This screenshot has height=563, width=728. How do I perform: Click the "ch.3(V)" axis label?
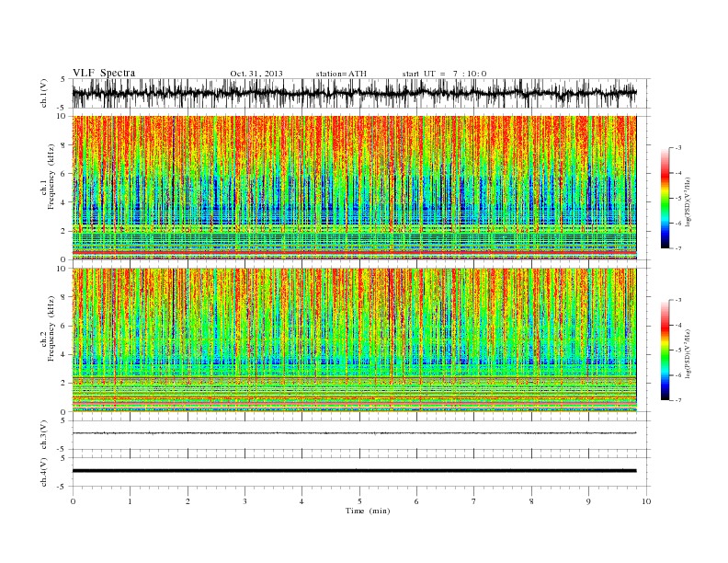[x=44, y=435]
